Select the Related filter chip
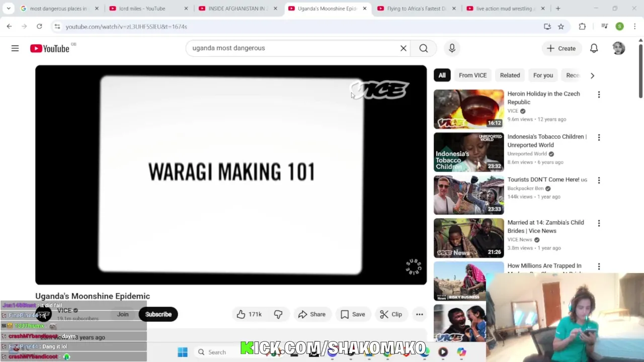Viewport: 644px width, 362px height. (510, 75)
